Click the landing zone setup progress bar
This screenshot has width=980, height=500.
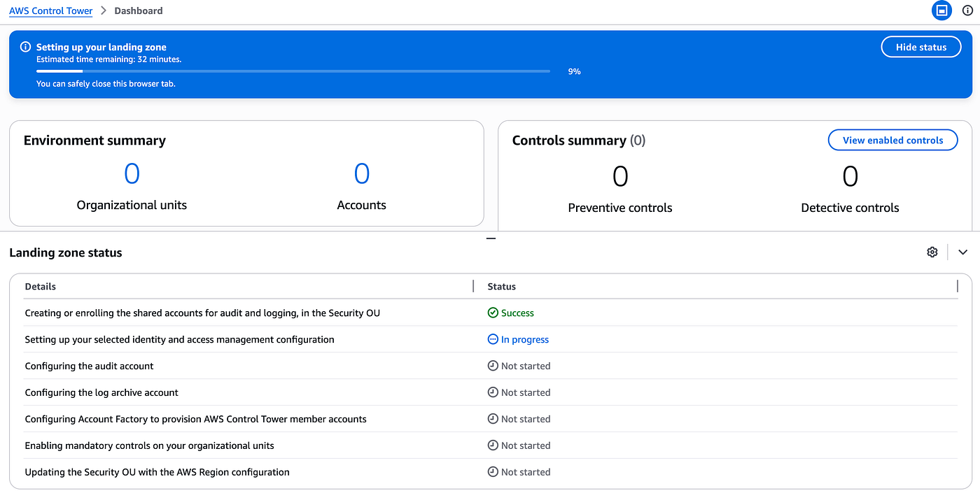click(293, 71)
